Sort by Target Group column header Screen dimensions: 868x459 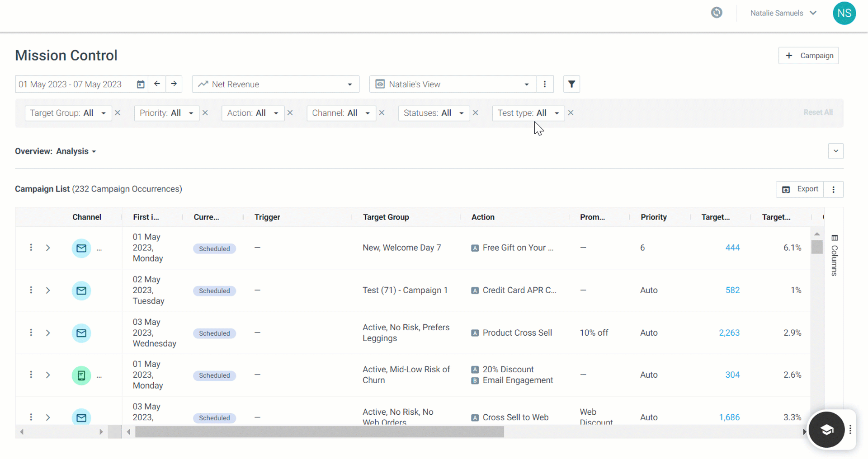tap(386, 217)
